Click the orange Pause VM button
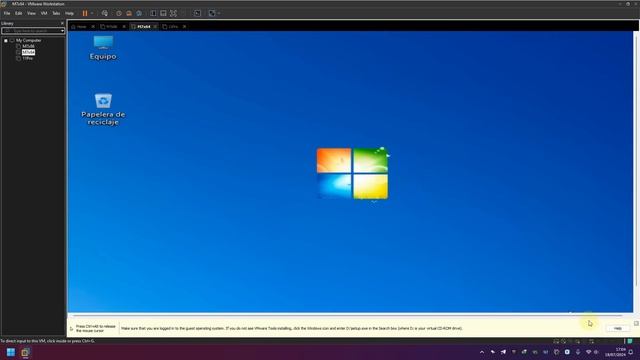The width and height of the screenshot is (640, 360). 85,13
